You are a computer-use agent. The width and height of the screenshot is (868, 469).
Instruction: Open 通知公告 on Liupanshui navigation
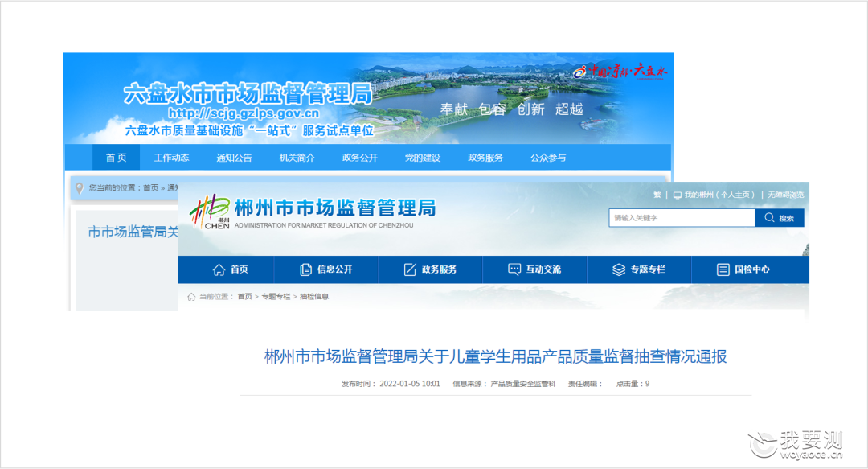pos(234,158)
